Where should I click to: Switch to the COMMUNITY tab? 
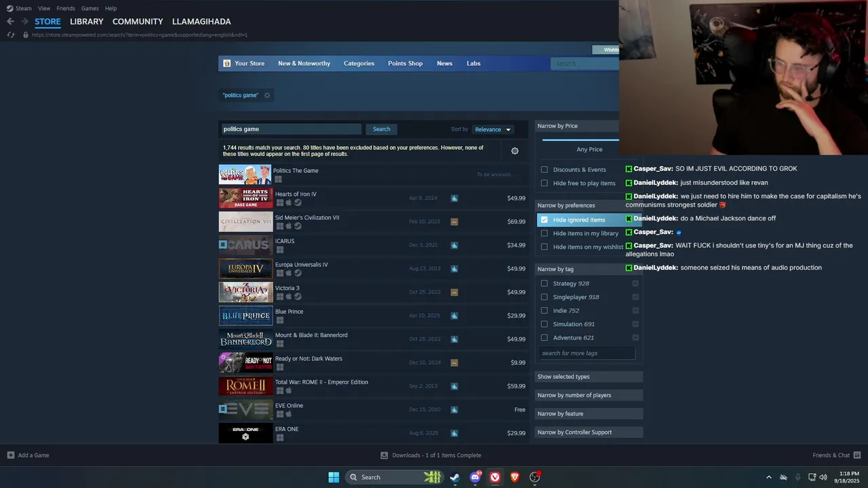(138, 22)
